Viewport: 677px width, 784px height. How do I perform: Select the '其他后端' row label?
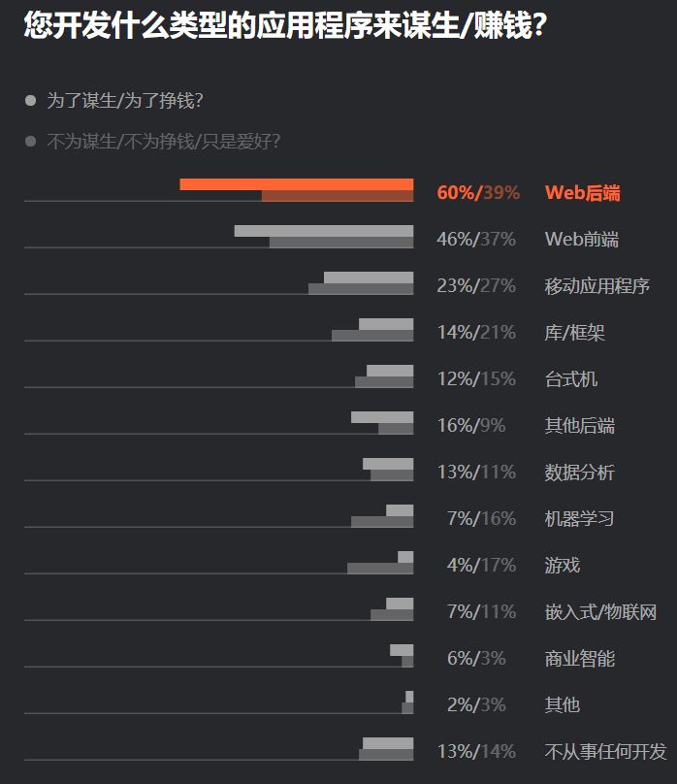pyautogui.click(x=579, y=425)
